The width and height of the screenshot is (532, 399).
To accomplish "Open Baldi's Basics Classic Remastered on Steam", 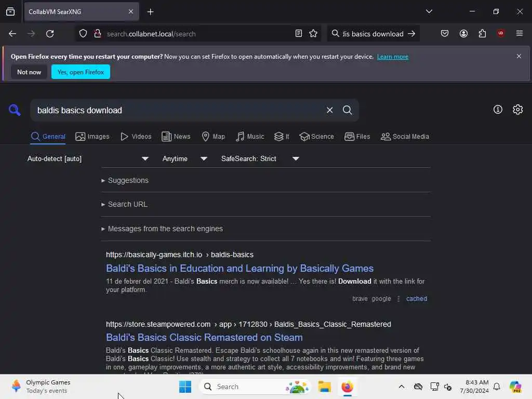I will click(x=204, y=338).
